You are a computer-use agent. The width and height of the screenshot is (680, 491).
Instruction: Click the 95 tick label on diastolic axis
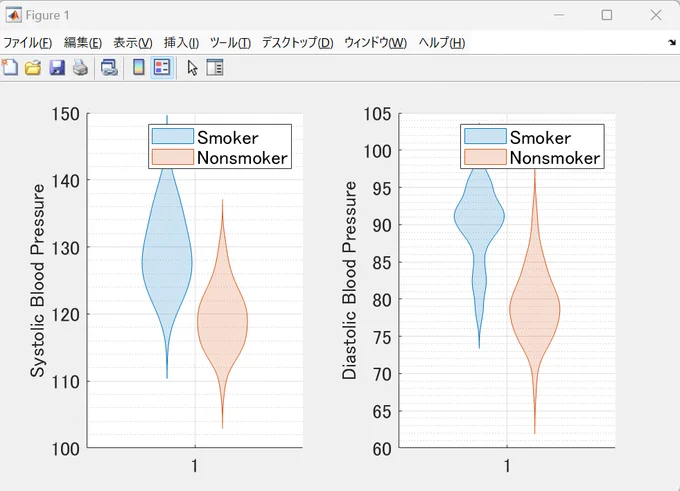pos(382,189)
